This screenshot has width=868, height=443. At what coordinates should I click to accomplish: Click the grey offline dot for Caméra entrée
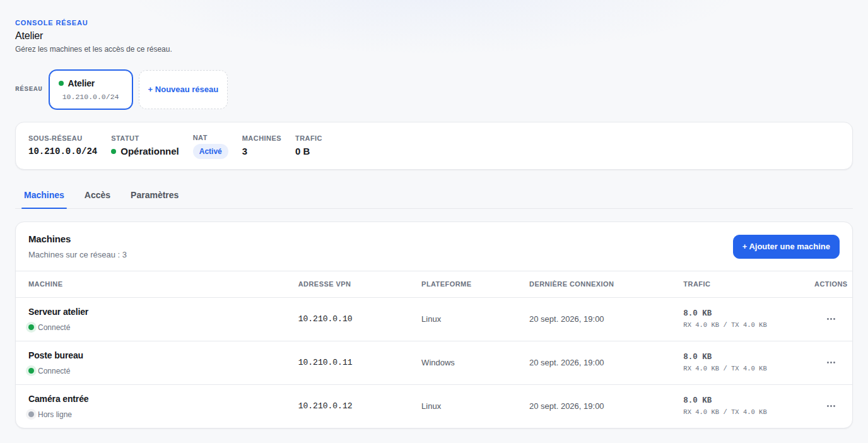(32, 415)
